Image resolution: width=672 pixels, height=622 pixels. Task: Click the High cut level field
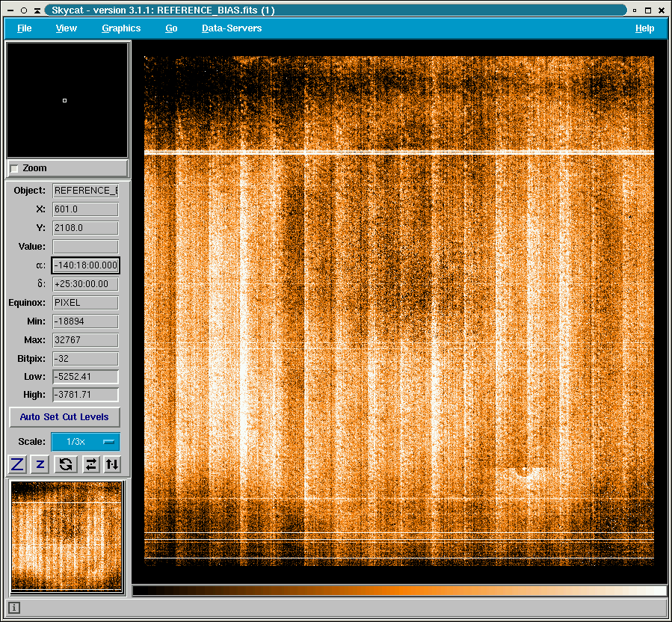point(85,395)
